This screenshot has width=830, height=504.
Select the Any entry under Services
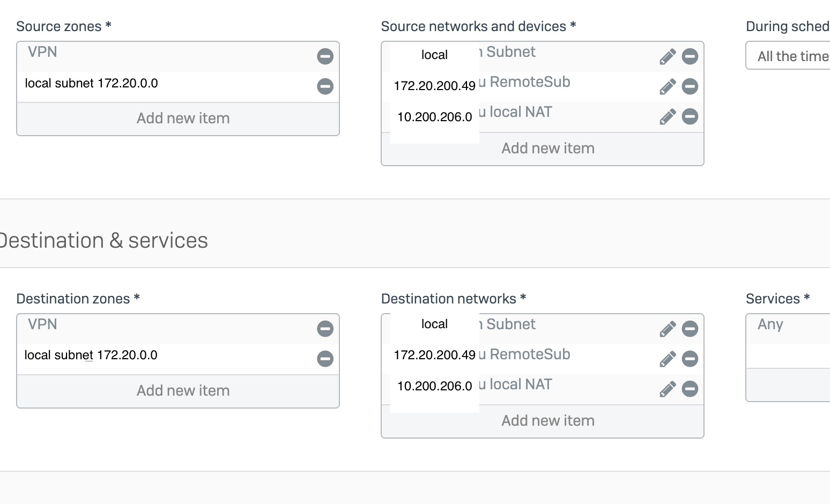(x=770, y=324)
